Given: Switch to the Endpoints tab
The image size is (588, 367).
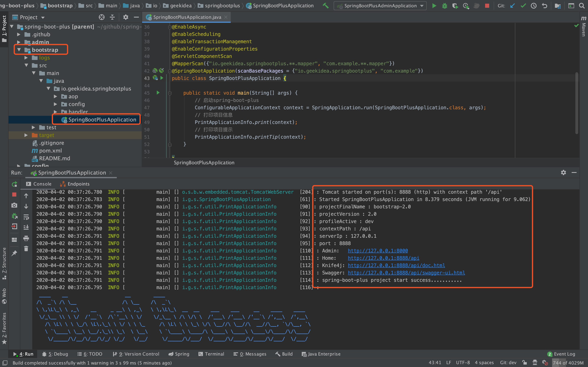Looking at the screenshot, I should [x=75, y=184].
